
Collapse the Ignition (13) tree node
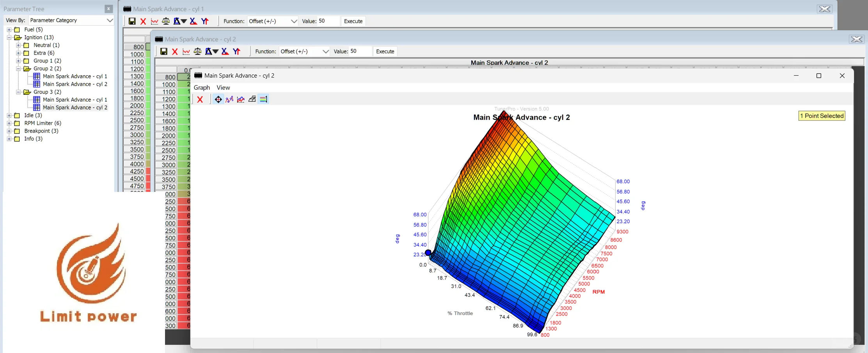tap(9, 37)
